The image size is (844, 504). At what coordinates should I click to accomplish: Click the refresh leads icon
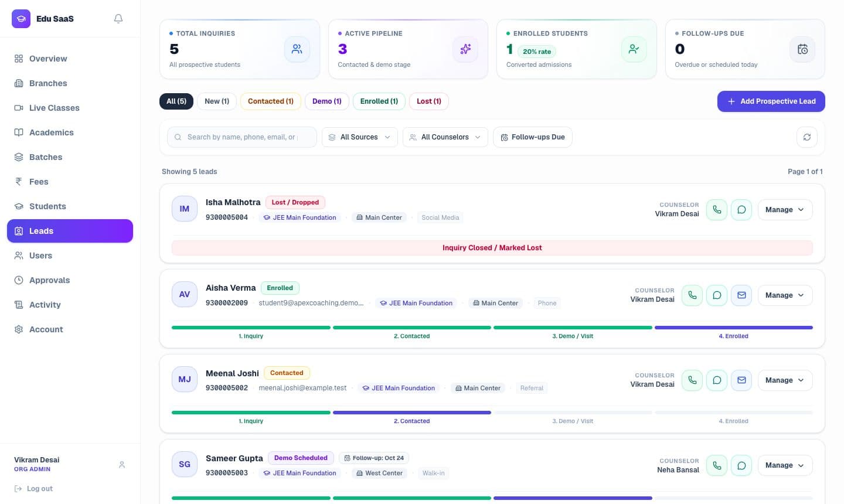pyautogui.click(x=807, y=137)
